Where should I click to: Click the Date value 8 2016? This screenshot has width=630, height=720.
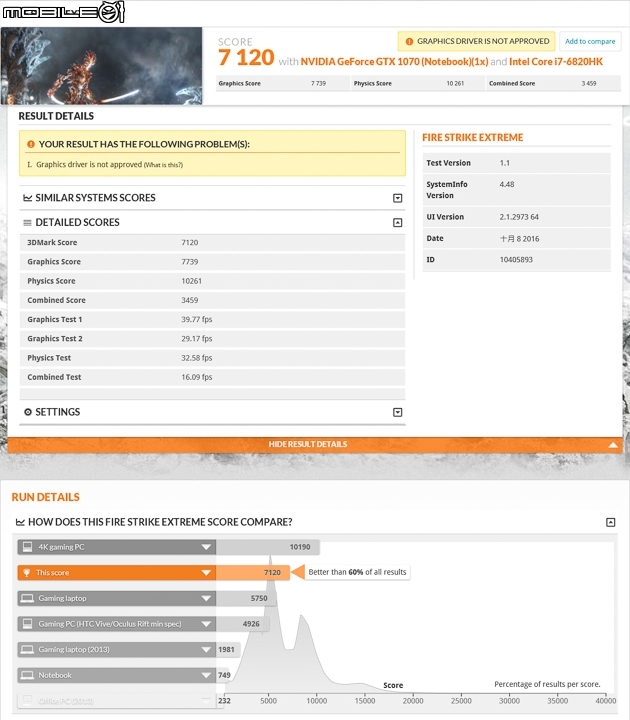(x=519, y=239)
